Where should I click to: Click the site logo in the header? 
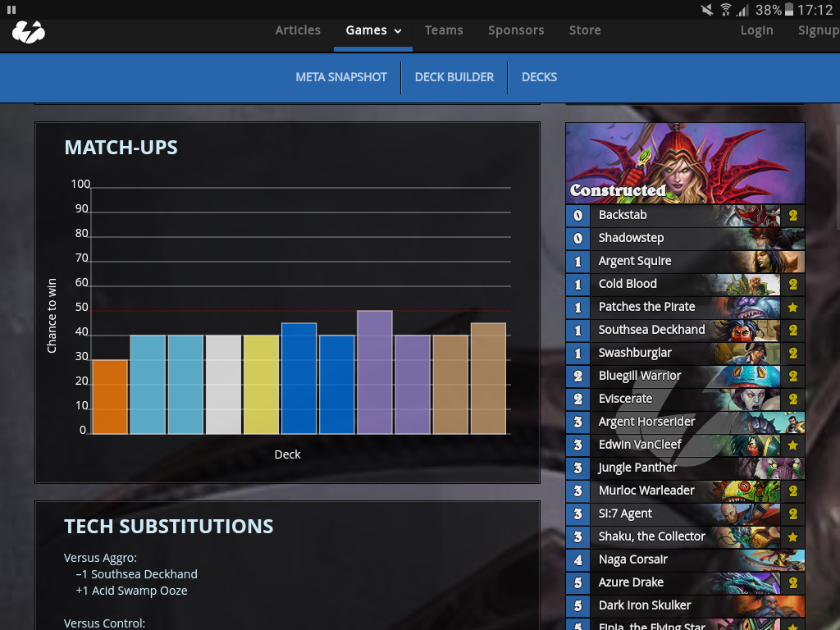click(29, 32)
